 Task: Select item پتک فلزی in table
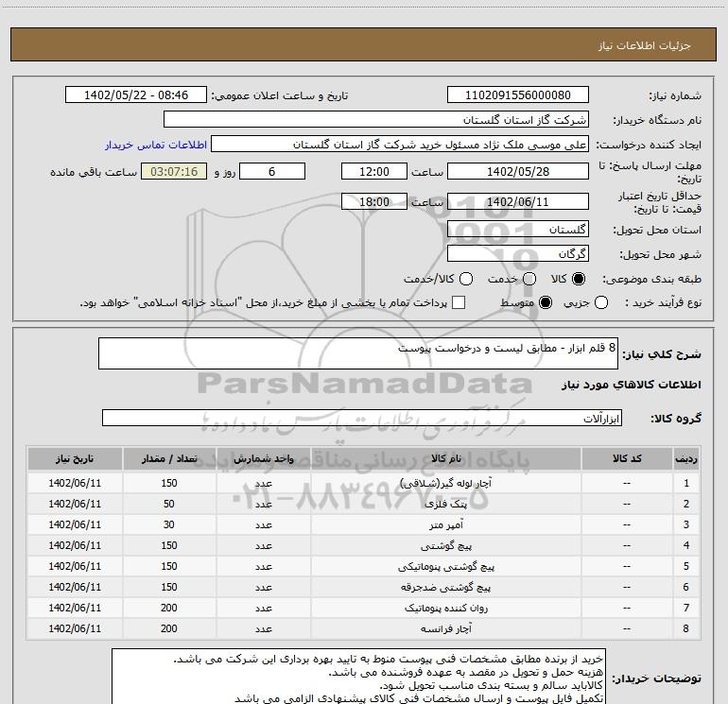click(445, 504)
